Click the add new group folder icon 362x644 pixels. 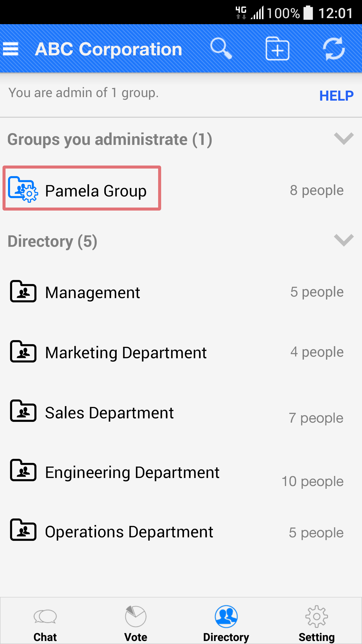[x=277, y=49]
